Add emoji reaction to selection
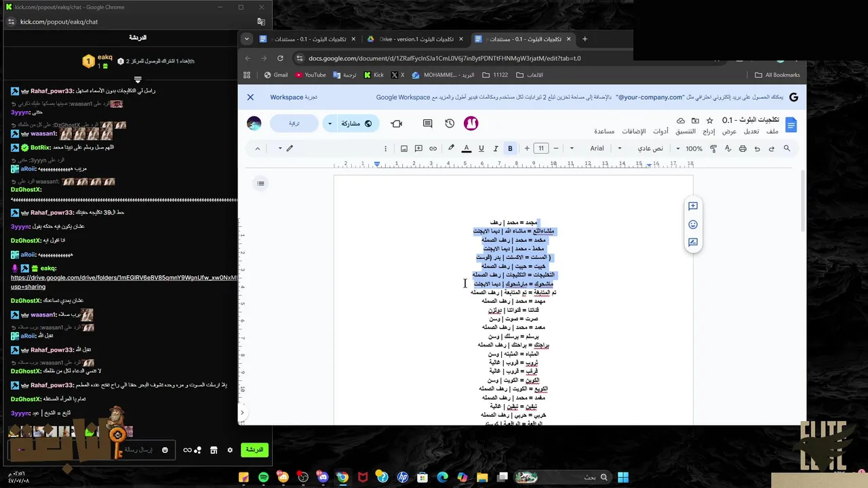This screenshot has height=488, width=868. [x=693, y=224]
